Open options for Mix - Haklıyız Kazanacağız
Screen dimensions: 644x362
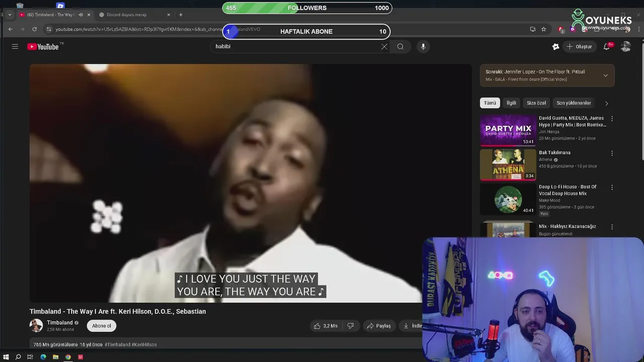tap(612, 227)
